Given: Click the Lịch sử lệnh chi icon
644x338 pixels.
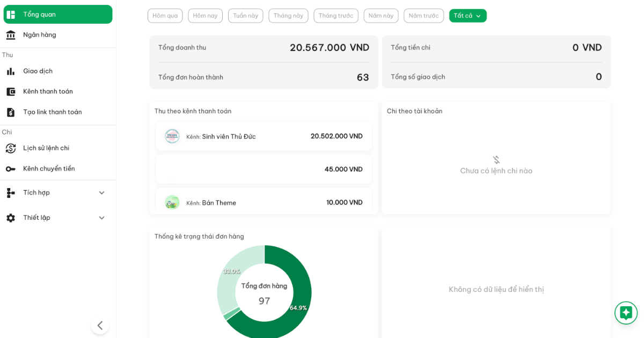Looking at the screenshot, I should (x=11, y=148).
